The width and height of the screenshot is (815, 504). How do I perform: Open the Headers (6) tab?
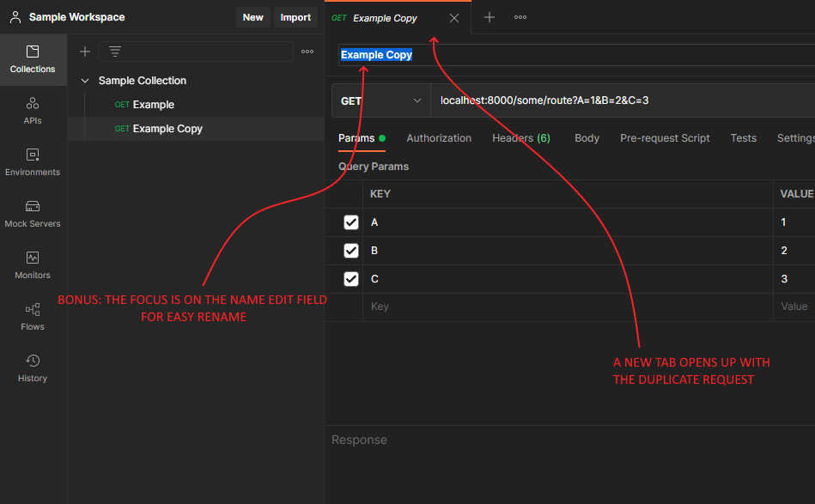(520, 137)
